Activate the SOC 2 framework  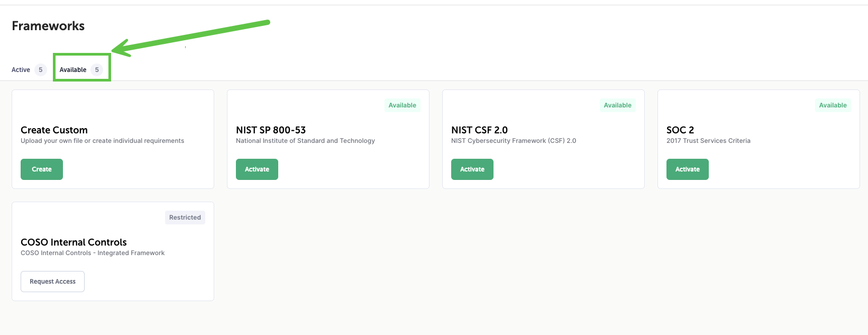coord(688,169)
